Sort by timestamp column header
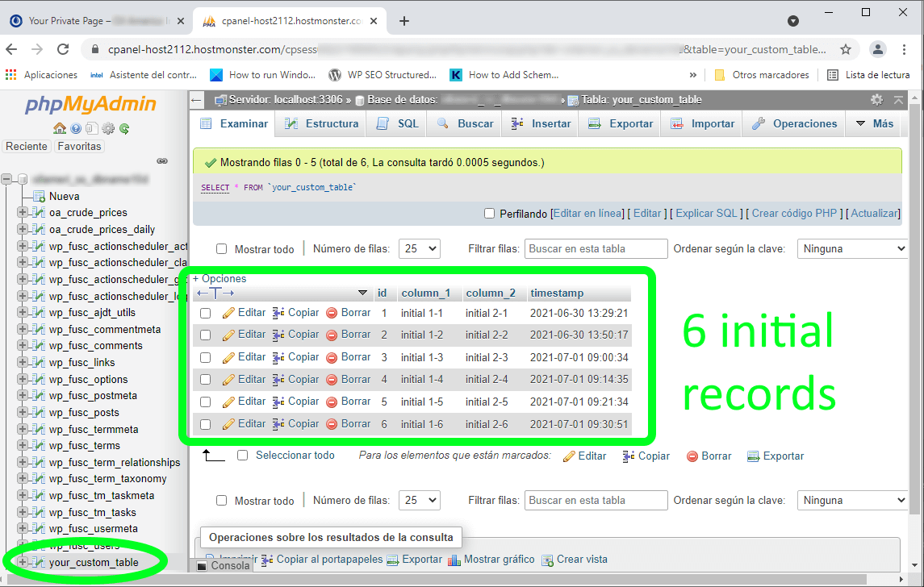Viewport: 924px width, 587px height. click(x=557, y=293)
